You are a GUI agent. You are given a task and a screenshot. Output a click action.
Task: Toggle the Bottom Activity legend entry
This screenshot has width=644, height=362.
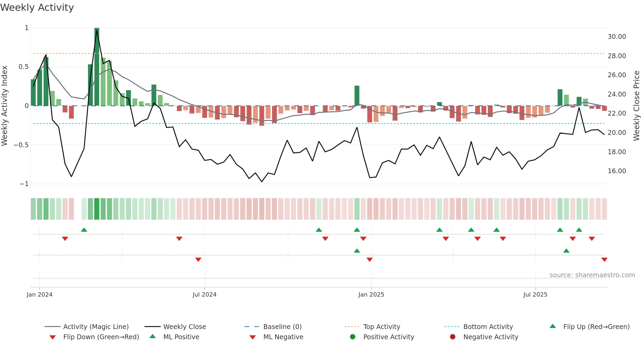point(479,327)
